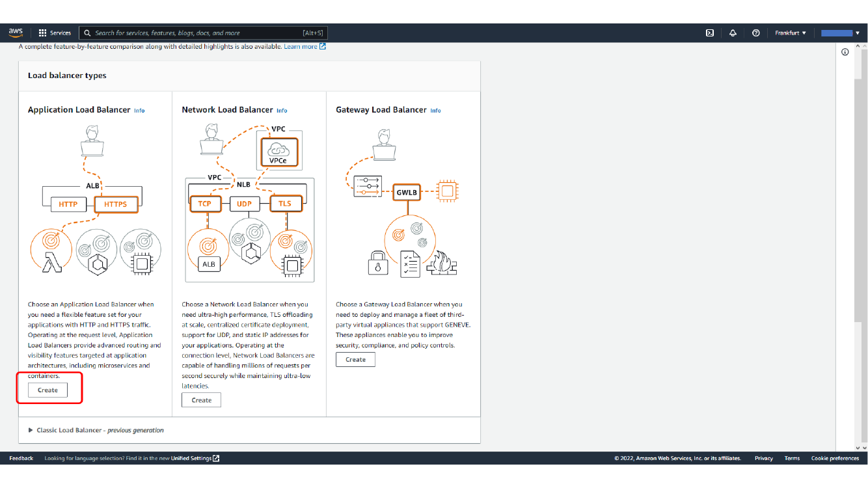Open Info for Application Load Balancer
The height and width of the screenshot is (488, 868).
point(139,111)
